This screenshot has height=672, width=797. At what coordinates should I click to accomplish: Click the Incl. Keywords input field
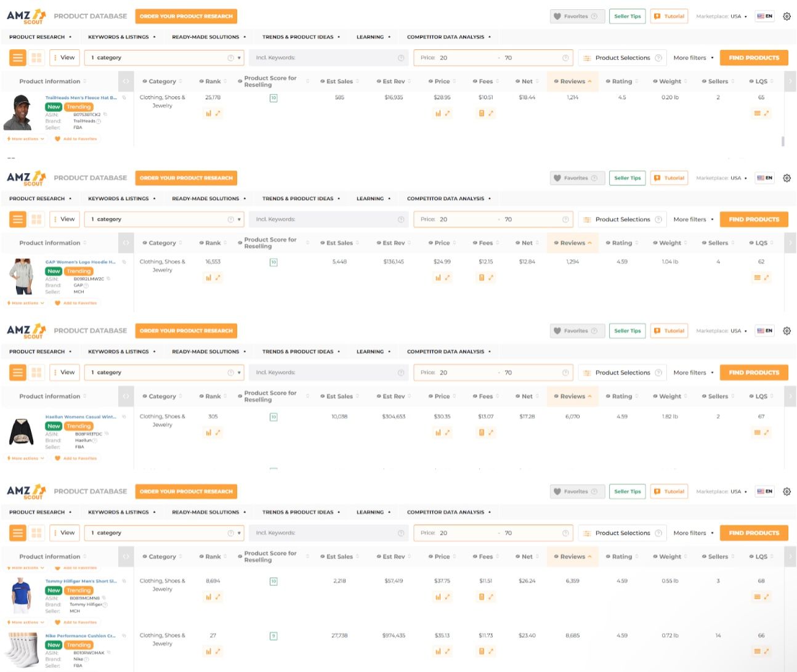[x=326, y=57]
